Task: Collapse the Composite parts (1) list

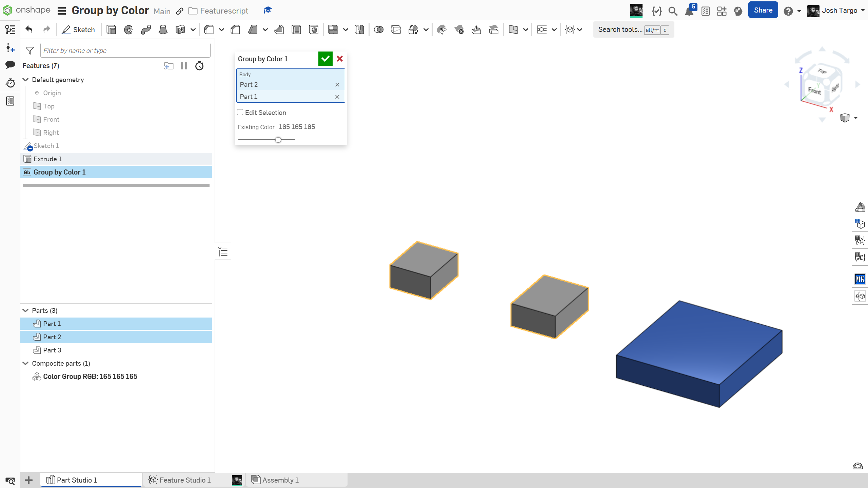Action: 25,363
